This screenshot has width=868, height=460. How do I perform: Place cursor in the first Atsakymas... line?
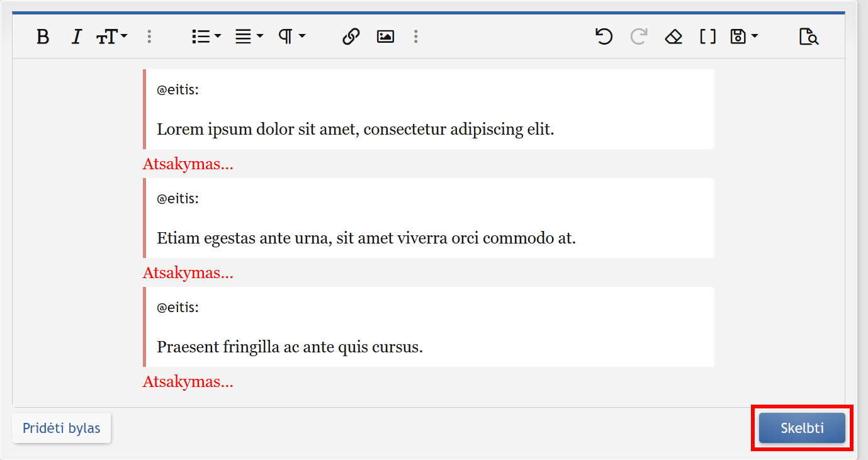click(x=188, y=164)
